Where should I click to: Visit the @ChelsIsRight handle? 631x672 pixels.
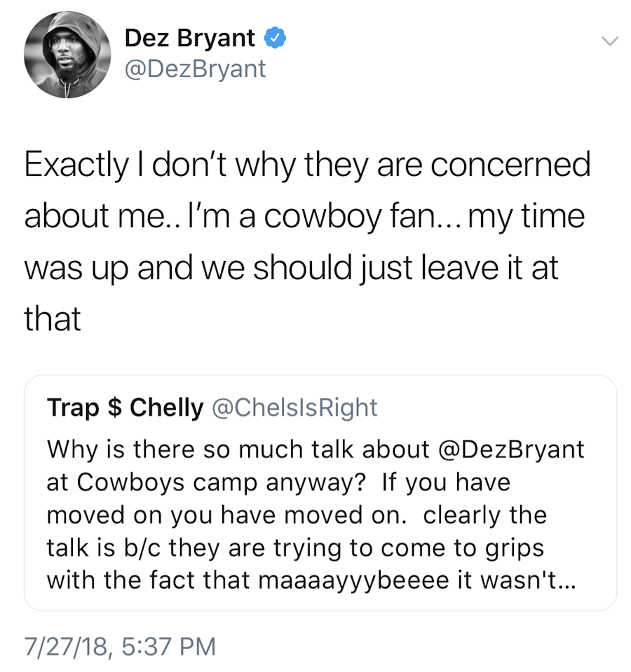pyautogui.click(x=294, y=408)
